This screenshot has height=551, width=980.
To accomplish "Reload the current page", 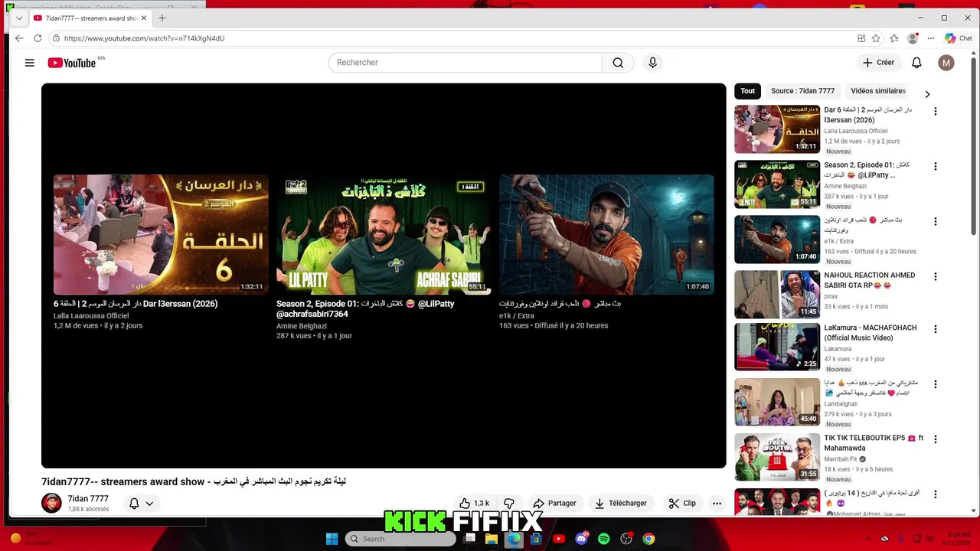I will tap(38, 38).
